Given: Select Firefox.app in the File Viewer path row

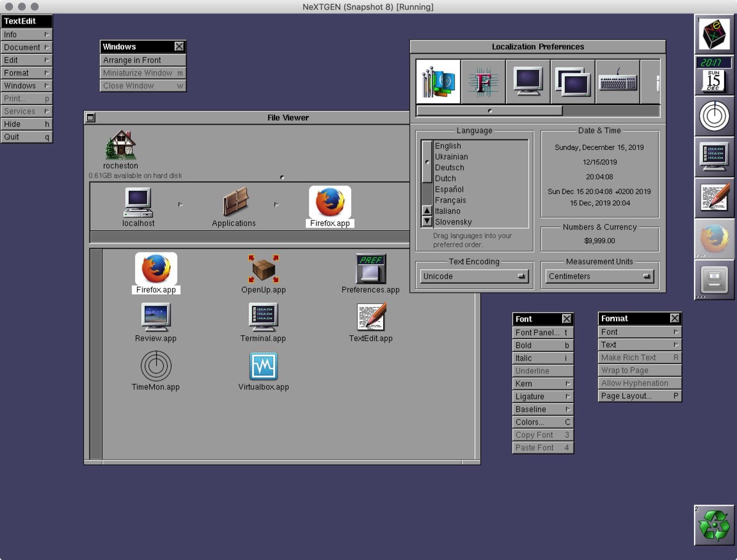Looking at the screenshot, I should pos(330,207).
